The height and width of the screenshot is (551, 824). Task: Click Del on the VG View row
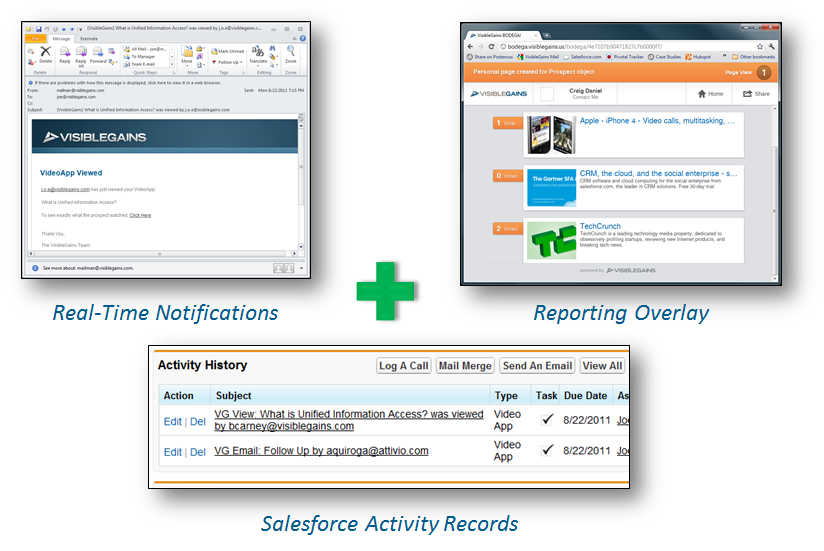[x=198, y=421]
